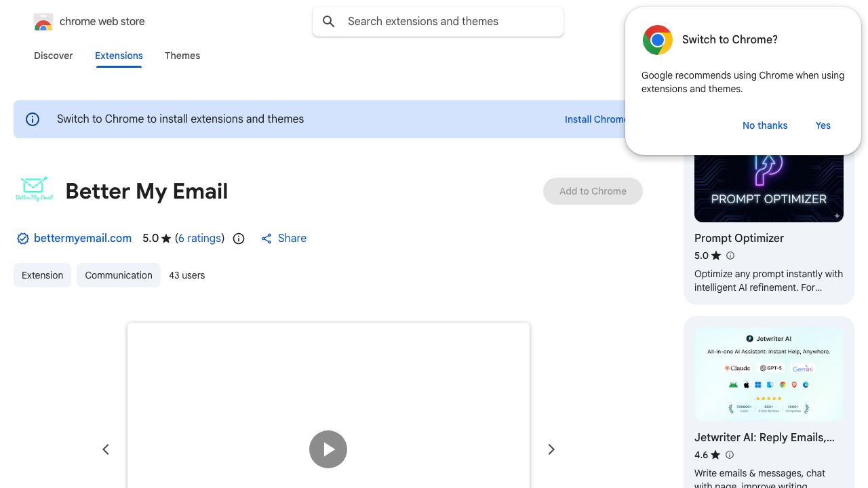Click the share icon beside Share
This screenshot has height=488, width=868.
point(267,239)
